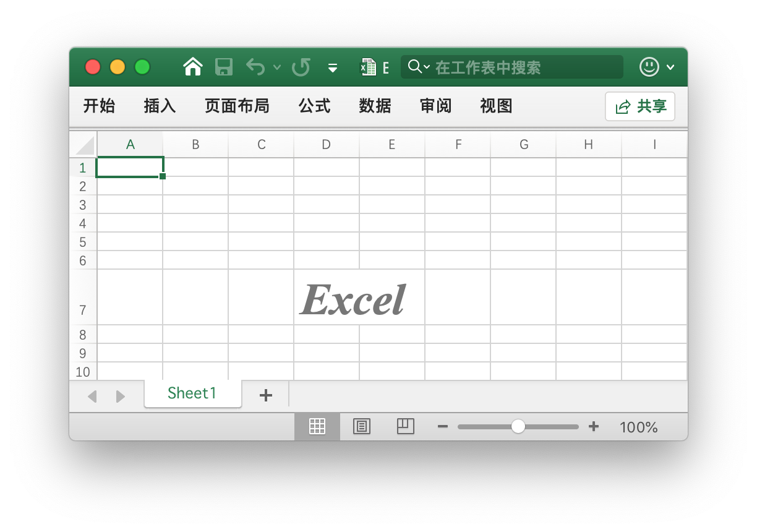The image size is (757, 532).
Task: Open the 数据 ribbon tab
Action: (x=374, y=106)
